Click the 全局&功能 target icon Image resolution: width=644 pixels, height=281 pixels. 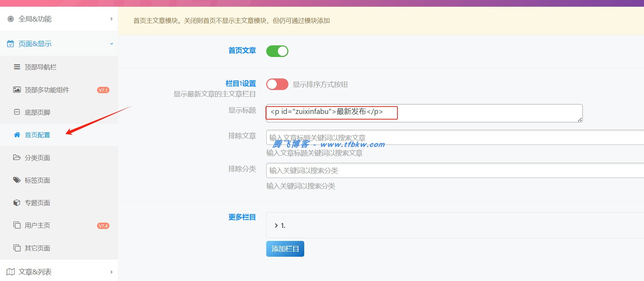(11, 19)
